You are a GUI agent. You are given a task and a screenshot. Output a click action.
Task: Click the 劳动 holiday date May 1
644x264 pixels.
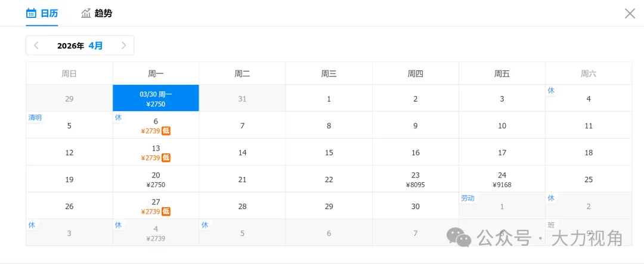click(502, 206)
